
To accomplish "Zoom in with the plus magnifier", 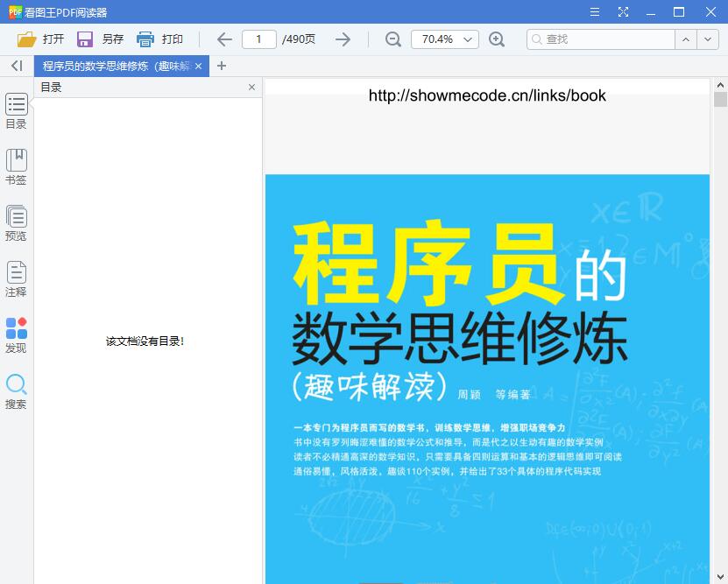I will 497,39.
